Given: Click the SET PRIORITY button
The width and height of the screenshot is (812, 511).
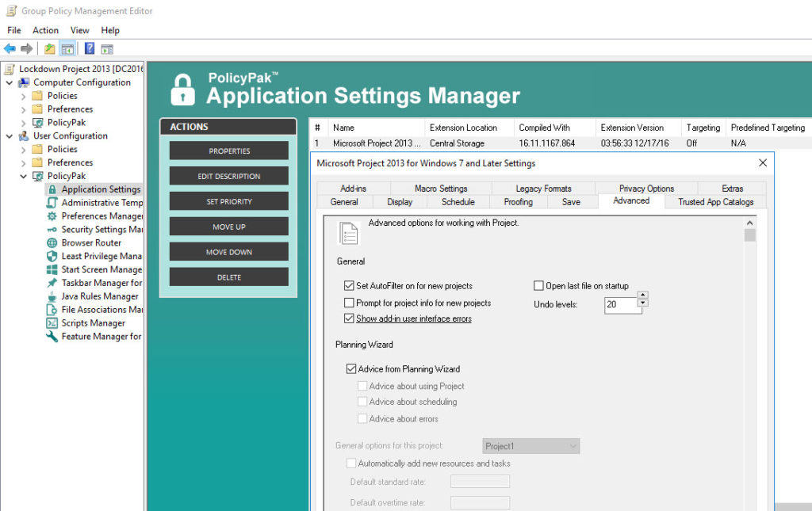Looking at the screenshot, I should [x=229, y=202].
